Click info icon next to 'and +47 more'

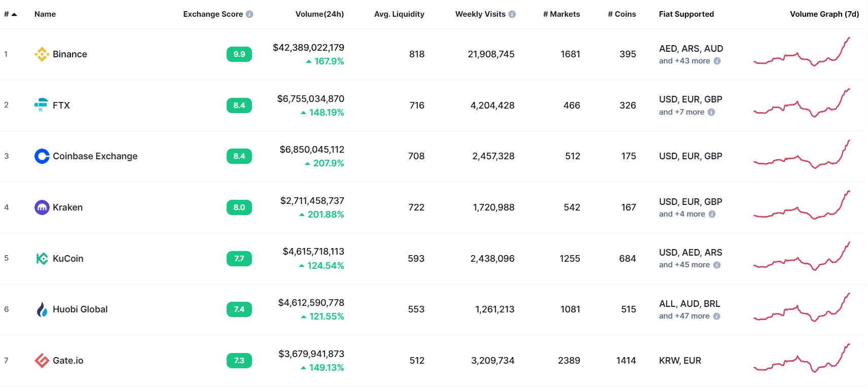[716, 316]
